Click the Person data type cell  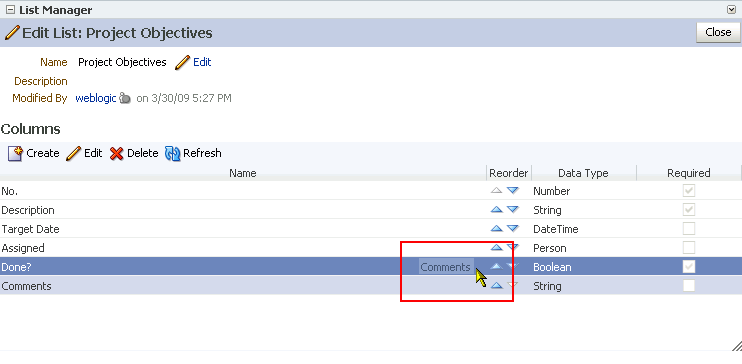point(550,248)
